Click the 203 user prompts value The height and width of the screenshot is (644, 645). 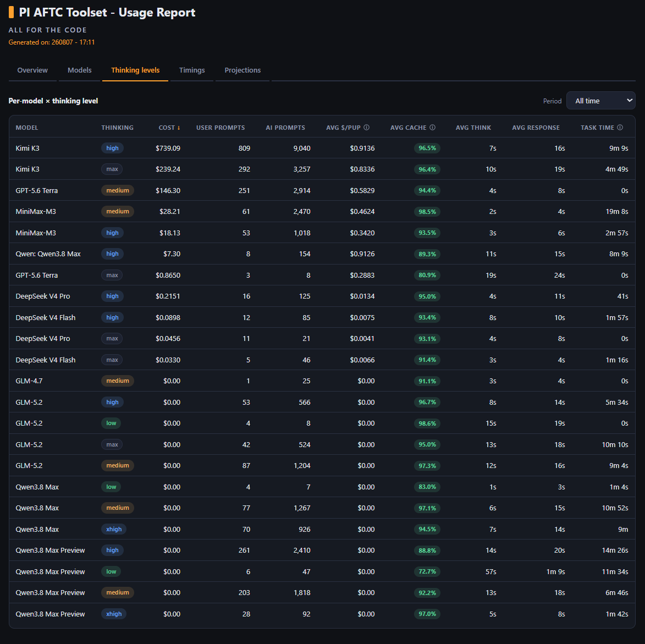pyautogui.click(x=244, y=593)
